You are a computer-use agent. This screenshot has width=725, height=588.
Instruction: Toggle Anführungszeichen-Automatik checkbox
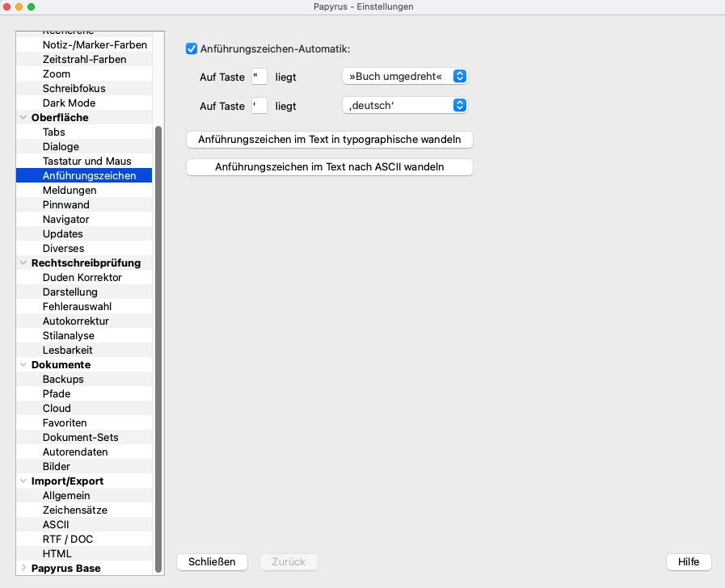(192, 49)
